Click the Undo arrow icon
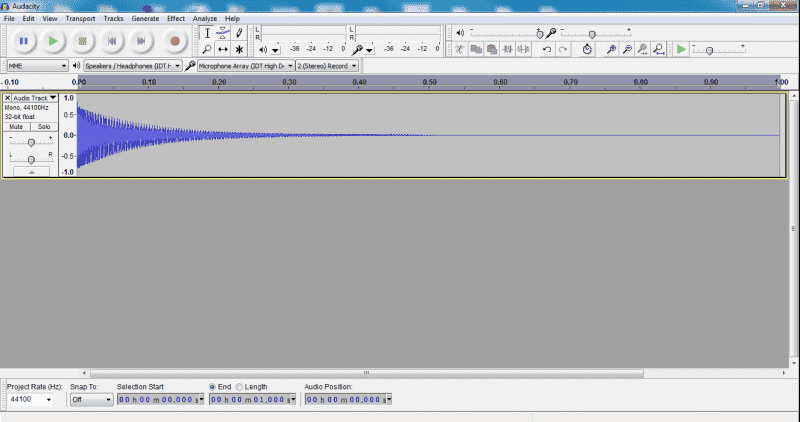Screen dimensions: 800x422 [547, 49]
